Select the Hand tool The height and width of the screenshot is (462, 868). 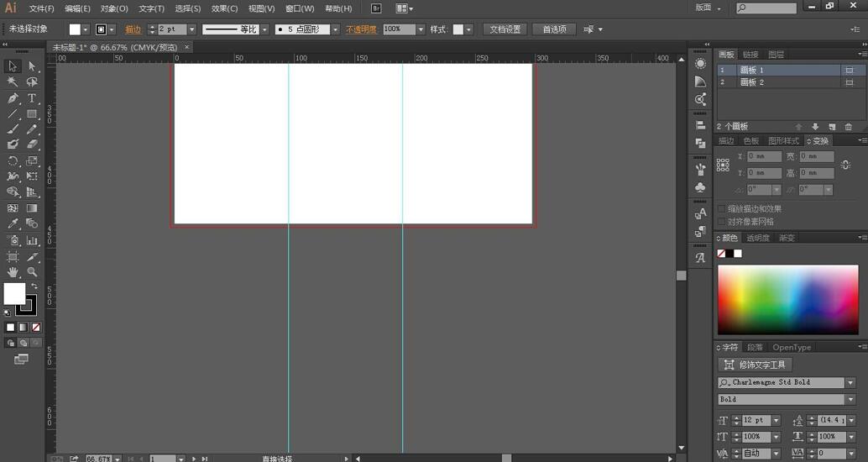(x=13, y=272)
